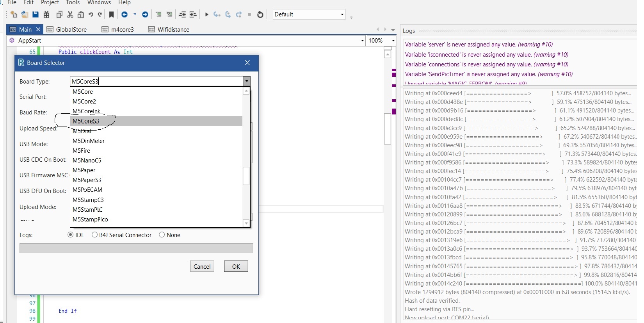Open the AppStart subroutine dropdown
This screenshot has width=644, height=323.
coord(363,41)
